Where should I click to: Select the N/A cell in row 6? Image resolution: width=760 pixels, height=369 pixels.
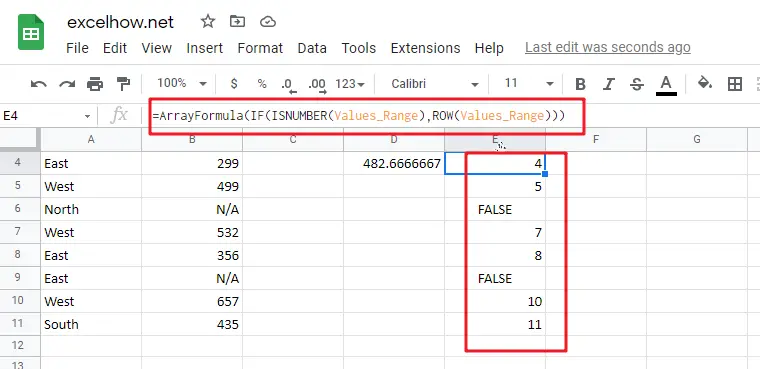click(x=192, y=209)
